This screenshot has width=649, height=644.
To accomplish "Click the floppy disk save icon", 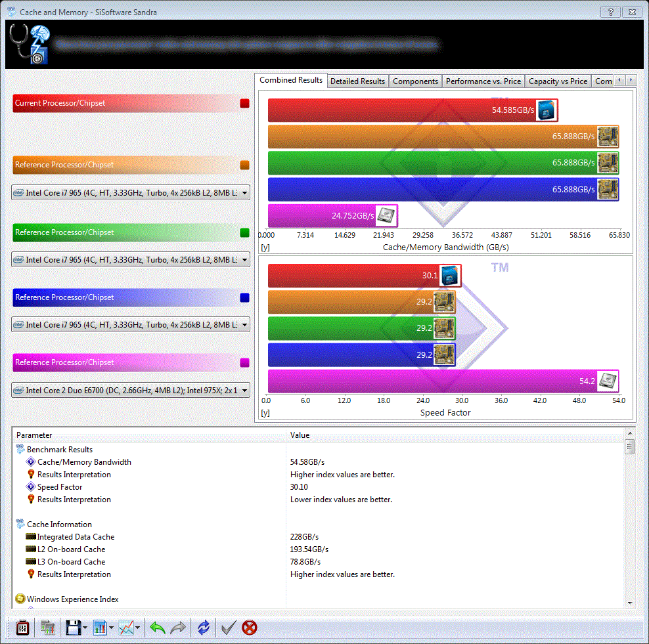I will point(74,628).
